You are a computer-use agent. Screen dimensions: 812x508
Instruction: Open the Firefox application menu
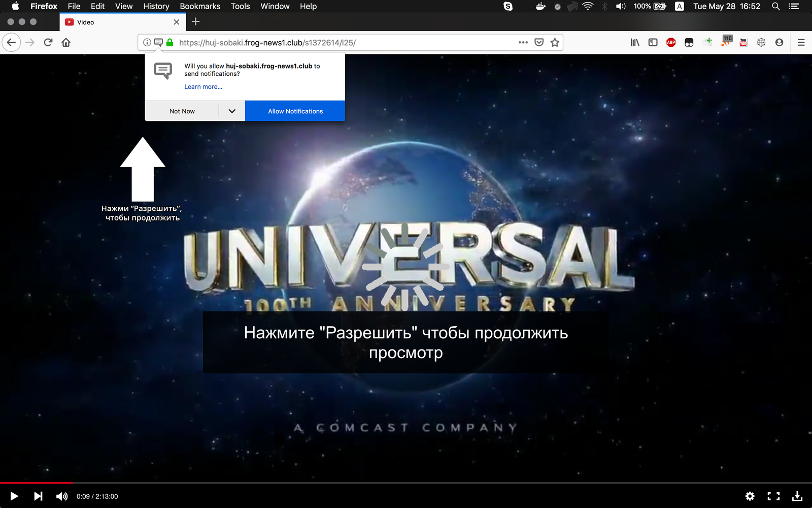pyautogui.click(x=44, y=6)
